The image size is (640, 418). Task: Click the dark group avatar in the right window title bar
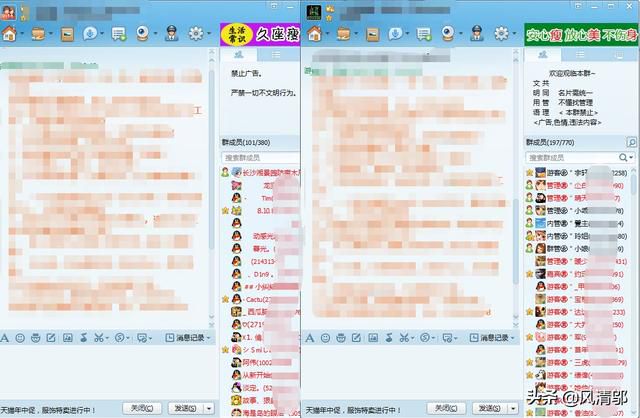point(314,12)
